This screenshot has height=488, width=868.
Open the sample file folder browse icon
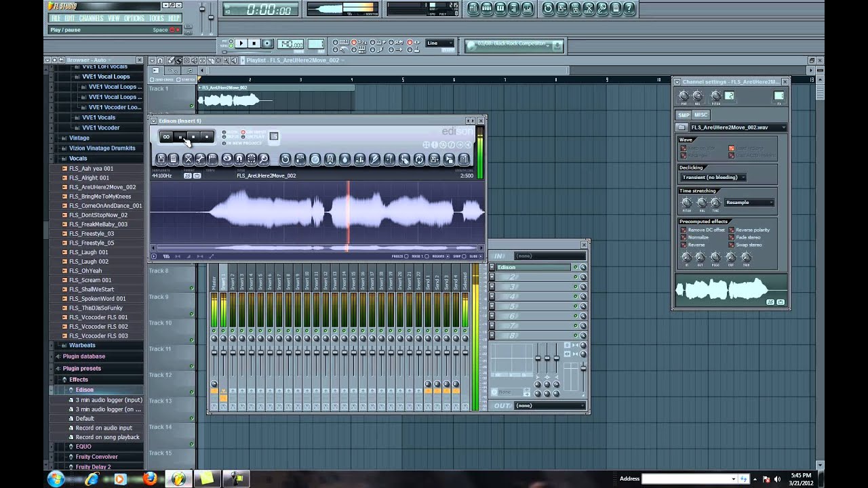click(682, 127)
